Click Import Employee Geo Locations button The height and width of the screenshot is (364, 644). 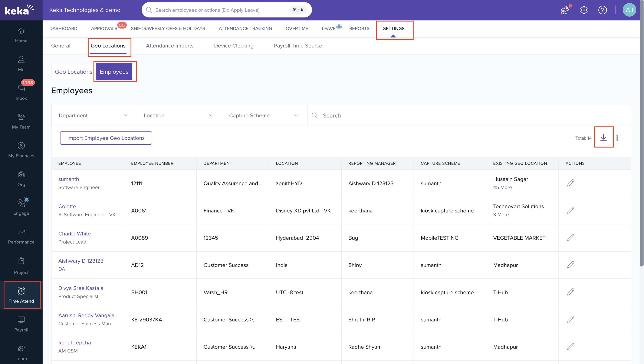[106, 138]
